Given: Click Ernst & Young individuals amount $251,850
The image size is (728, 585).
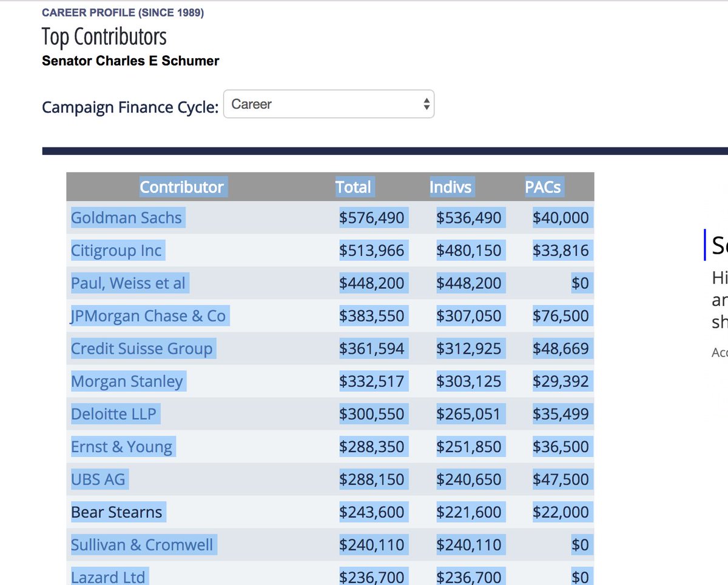Looking at the screenshot, I should 469,447.
